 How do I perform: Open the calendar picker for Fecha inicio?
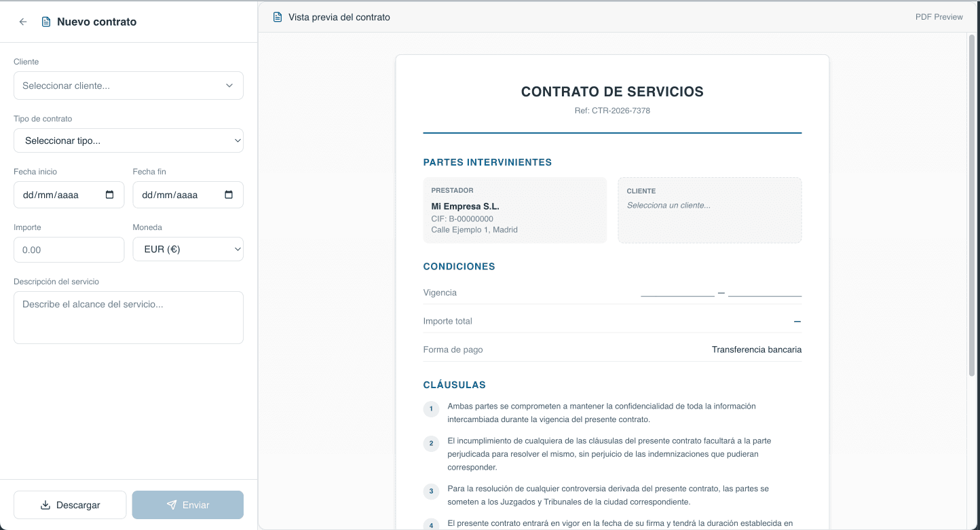click(x=110, y=195)
